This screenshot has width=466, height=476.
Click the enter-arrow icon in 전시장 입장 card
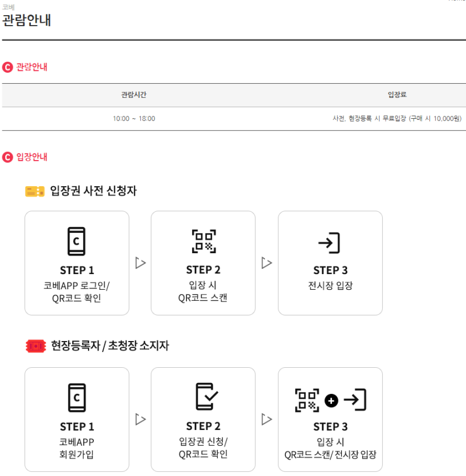pyautogui.click(x=329, y=243)
